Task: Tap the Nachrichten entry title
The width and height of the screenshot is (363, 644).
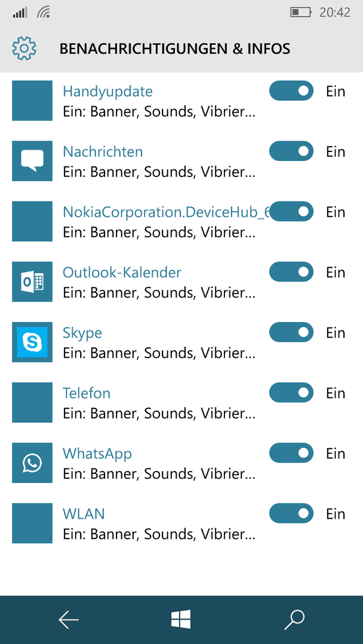Action: point(103,151)
